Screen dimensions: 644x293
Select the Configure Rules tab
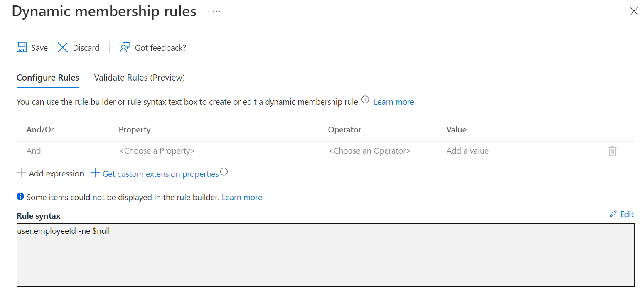point(48,78)
